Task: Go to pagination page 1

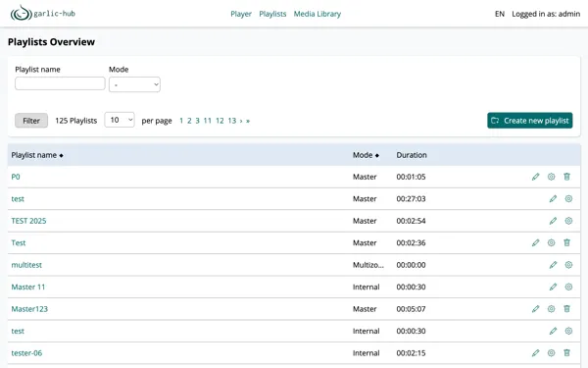Action: (181, 121)
